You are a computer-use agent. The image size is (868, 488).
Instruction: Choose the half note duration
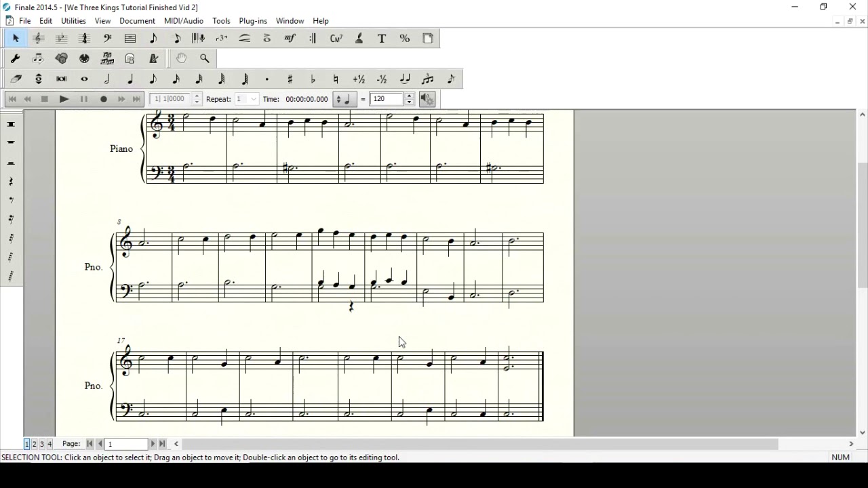tap(107, 79)
